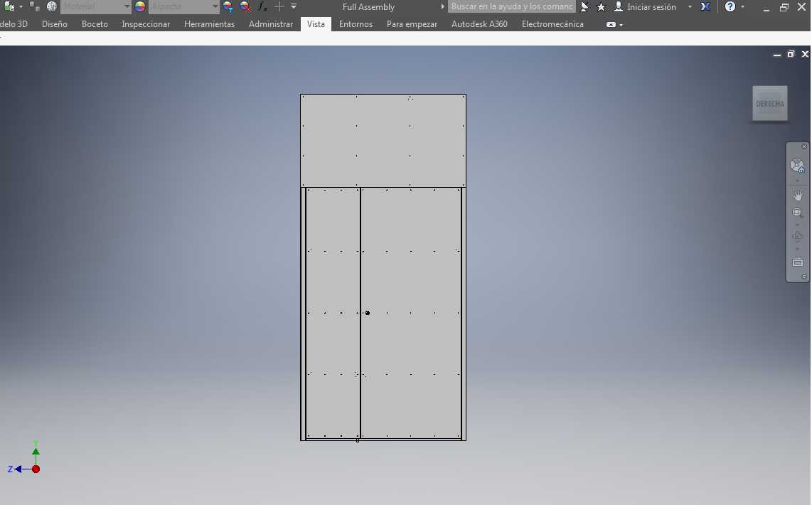
Task: Expand the navigation wheel options arrow
Action: [x=798, y=181]
